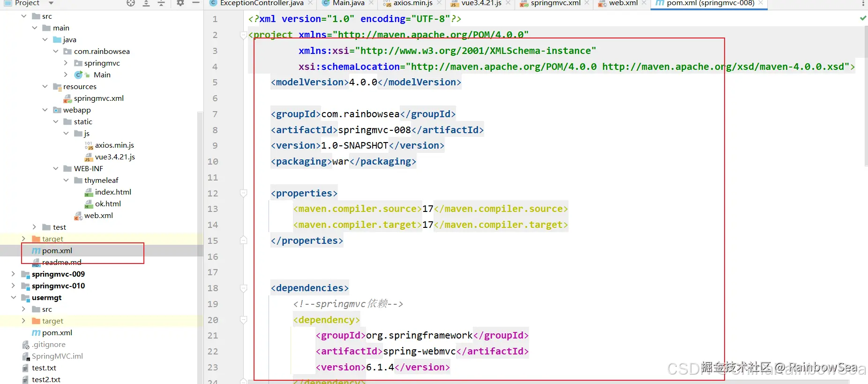Collapse the static folder
Viewport: 868px width, 384px height.
click(x=56, y=121)
